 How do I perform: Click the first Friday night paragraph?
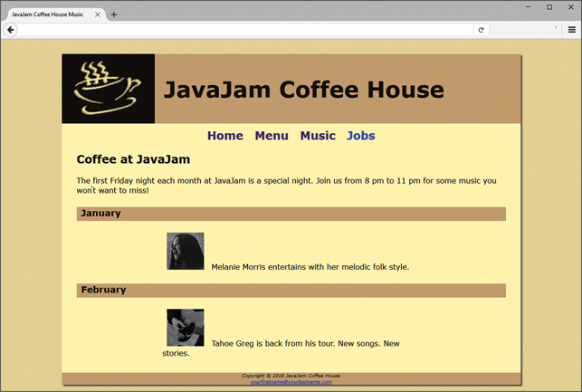286,186
